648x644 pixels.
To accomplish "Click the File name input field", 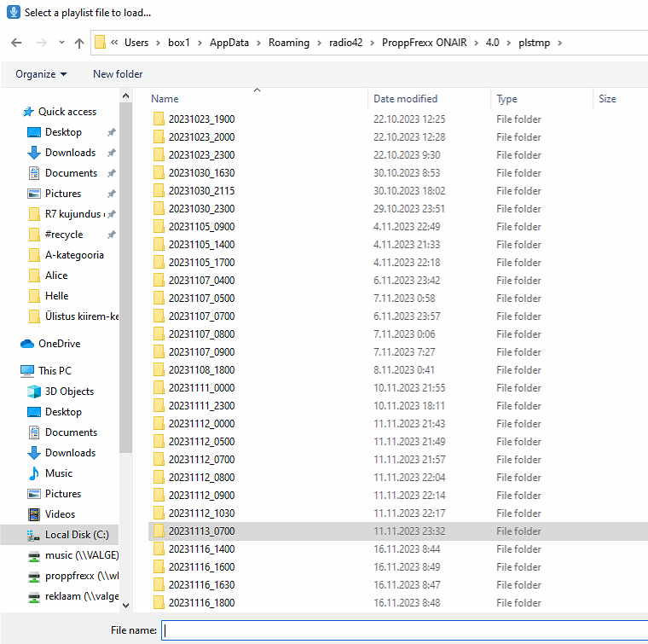I will [405, 630].
